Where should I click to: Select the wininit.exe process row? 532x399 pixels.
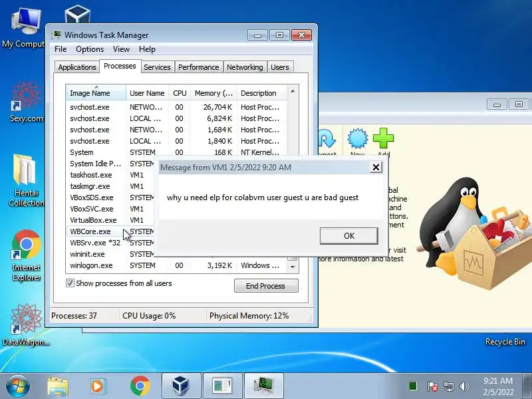coord(110,254)
